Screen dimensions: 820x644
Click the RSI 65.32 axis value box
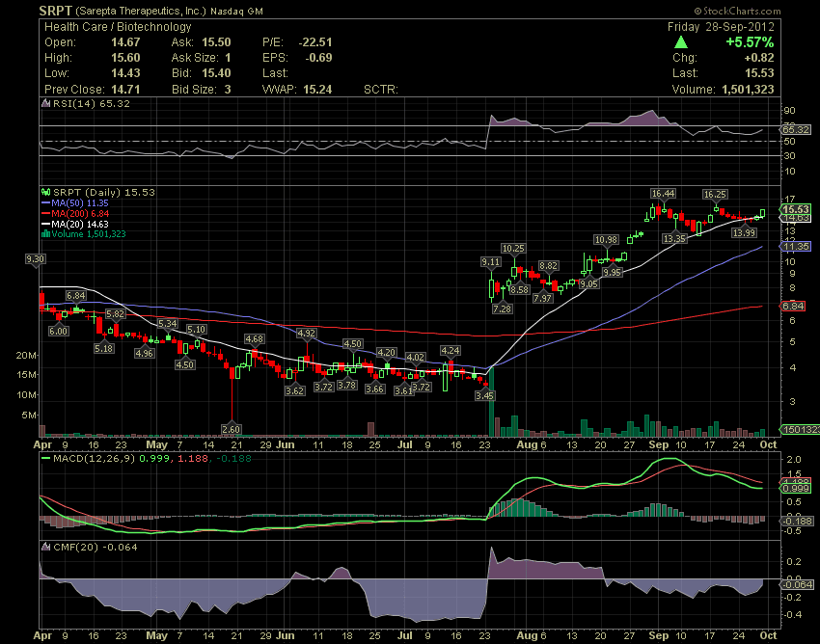click(795, 129)
